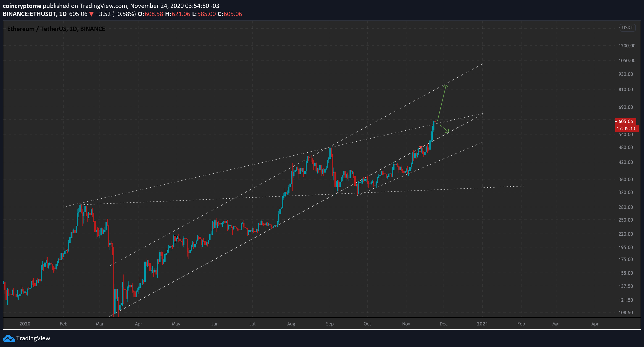
Task: Click the 175.00 price axis label
Action: coord(626,259)
